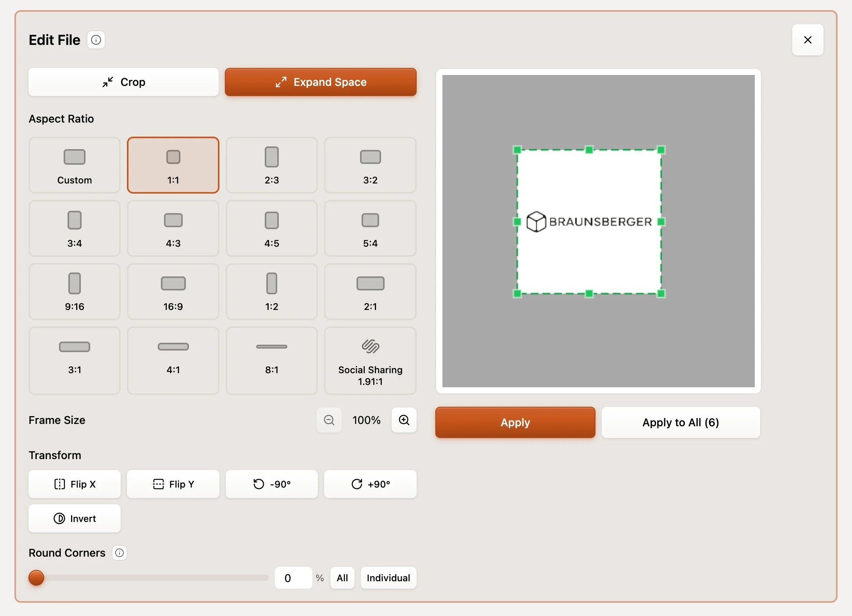Click the Round Corners info icon

[x=119, y=553]
